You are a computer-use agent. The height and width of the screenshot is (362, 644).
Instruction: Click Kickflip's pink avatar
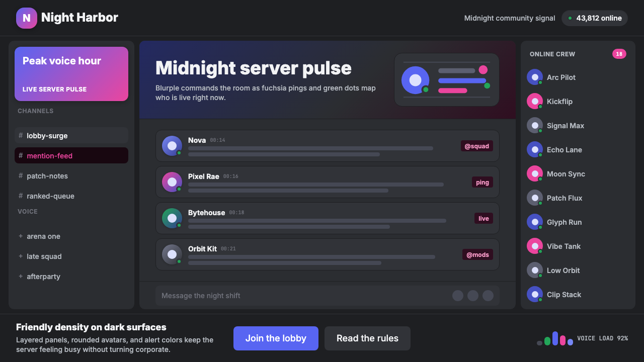click(535, 102)
